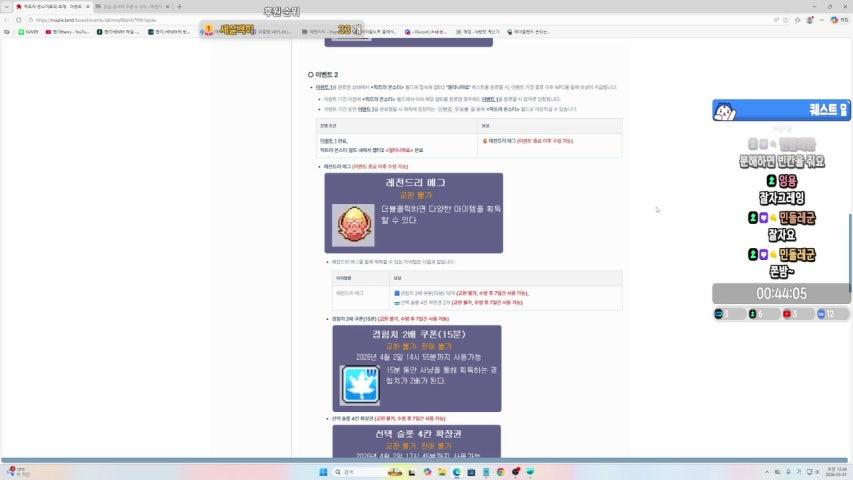The image size is (853, 480).
Task: Open the Copilot taskbar icon
Action: (427, 472)
